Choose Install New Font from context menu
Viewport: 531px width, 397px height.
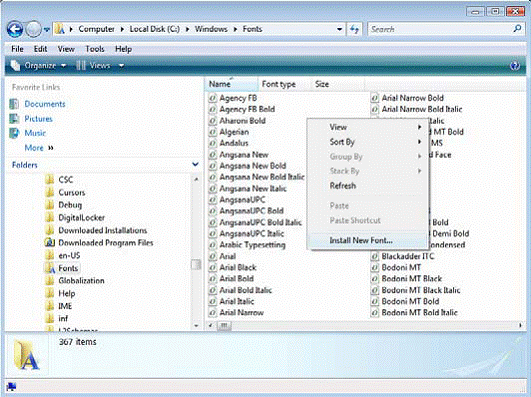[x=368, y=241]
